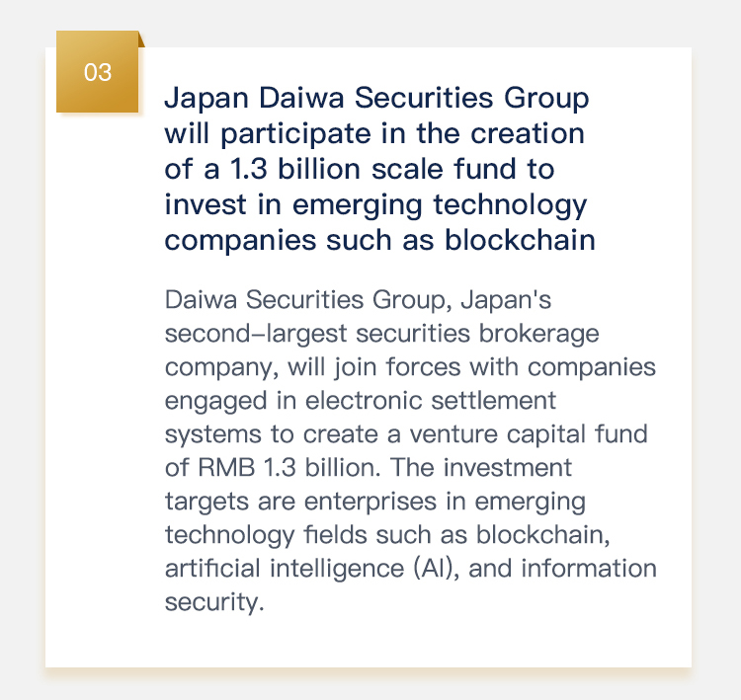Click 'technology fields such as blockchain' line
The width and height of the screenshot is (741, 700).
click(x=387, y=536)
